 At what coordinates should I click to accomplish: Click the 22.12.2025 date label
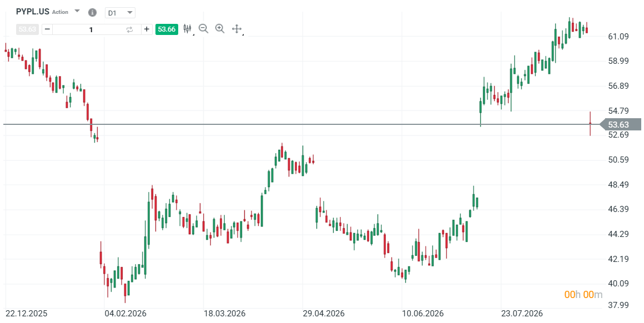(26, 314)
